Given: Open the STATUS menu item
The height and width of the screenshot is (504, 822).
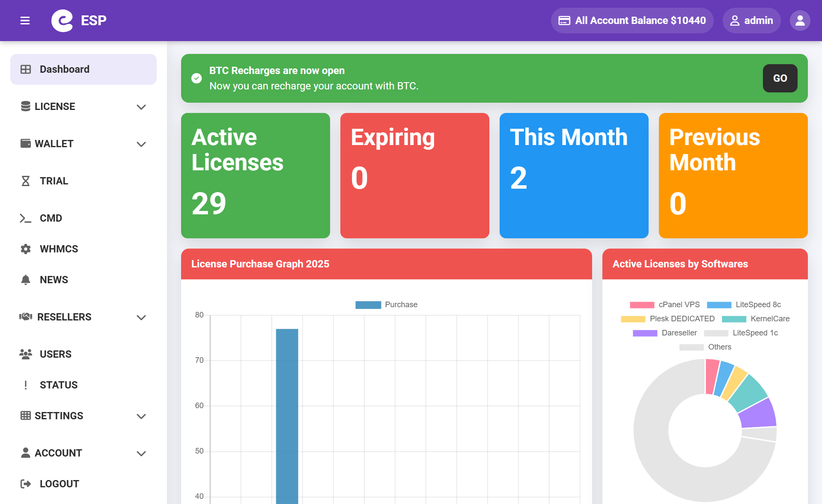Looking at the screenshot, I should (x=59, y=385).
